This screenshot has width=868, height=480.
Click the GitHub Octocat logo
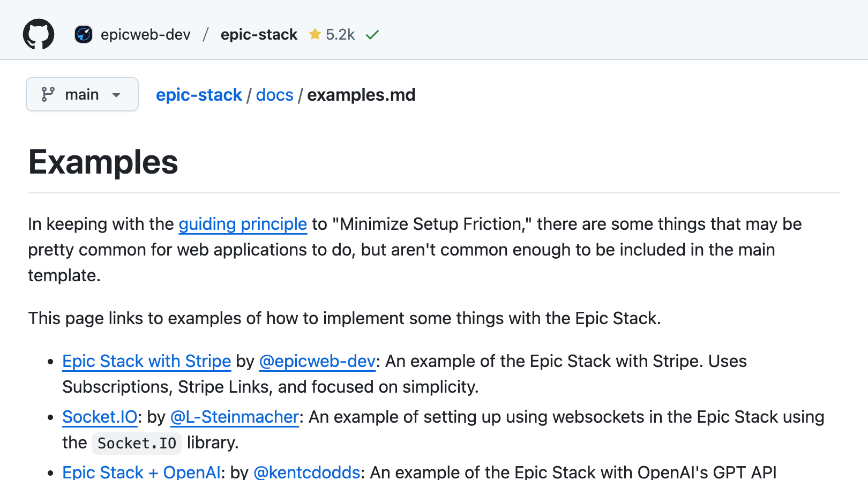click(x=39, y=34)
